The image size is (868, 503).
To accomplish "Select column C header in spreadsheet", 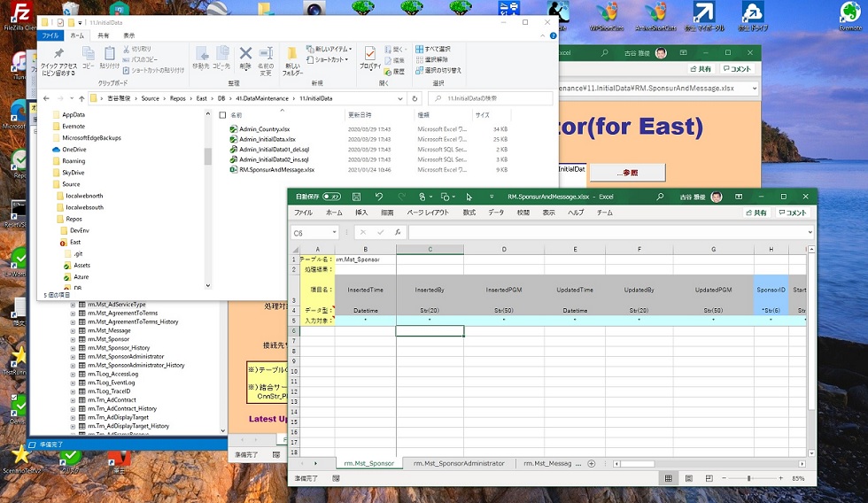I will tap(430, 249).
